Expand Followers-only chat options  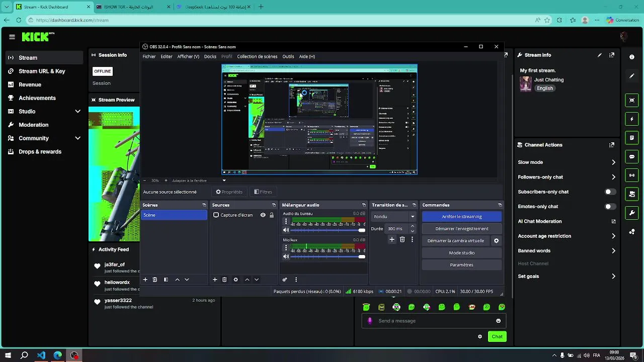point(613,177)
